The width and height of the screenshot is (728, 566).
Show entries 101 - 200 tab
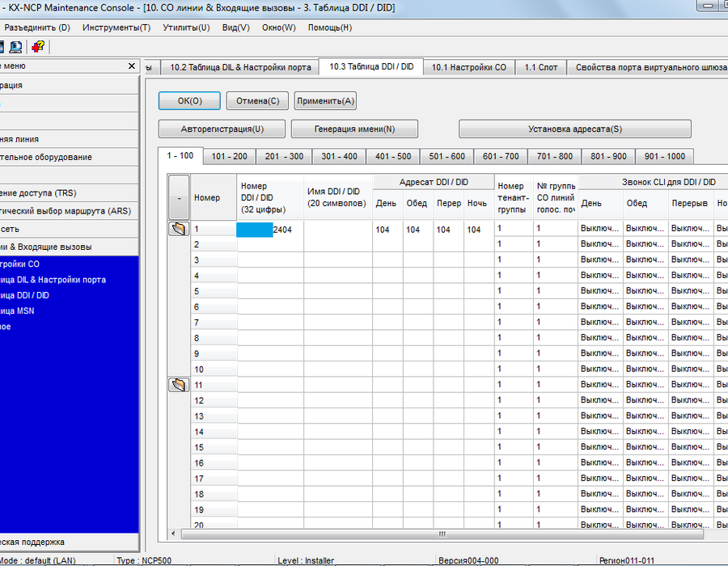pyautogui.click(x=230, y=156)
